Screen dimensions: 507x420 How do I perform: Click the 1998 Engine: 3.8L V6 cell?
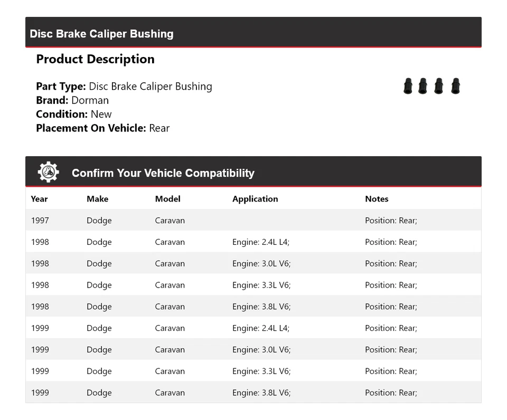click(x=261, y=307)
